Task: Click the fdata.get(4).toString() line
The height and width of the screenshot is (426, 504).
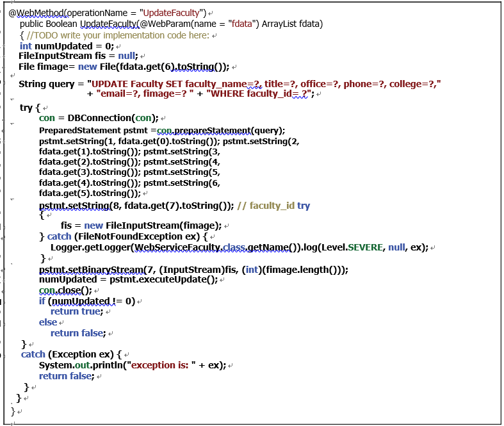Action: (x=129, y=183)
